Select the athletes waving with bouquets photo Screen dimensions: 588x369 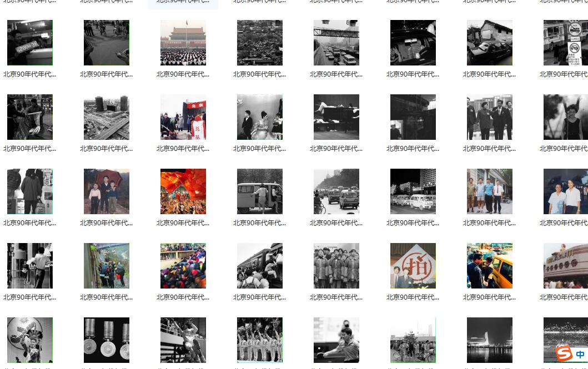[x=260, y=340]
